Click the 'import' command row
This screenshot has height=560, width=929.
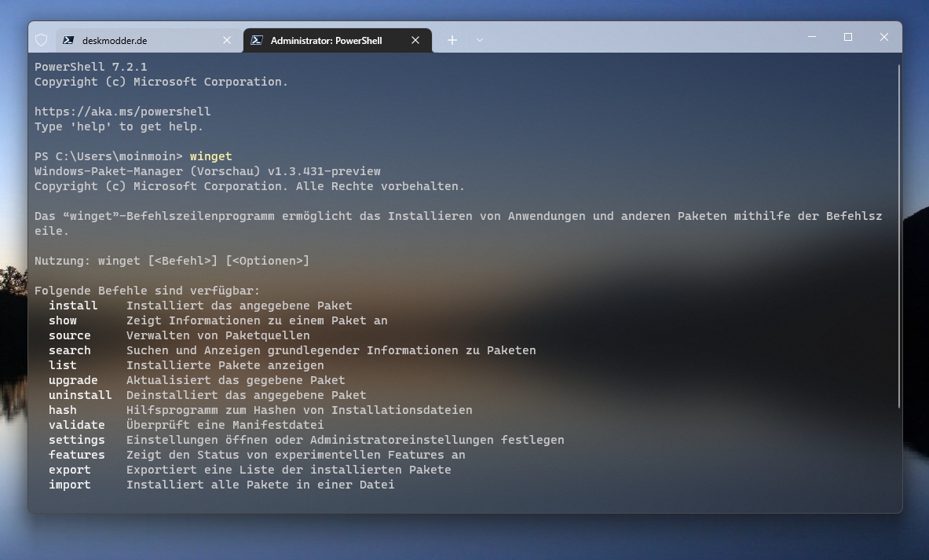click(221, 485)
